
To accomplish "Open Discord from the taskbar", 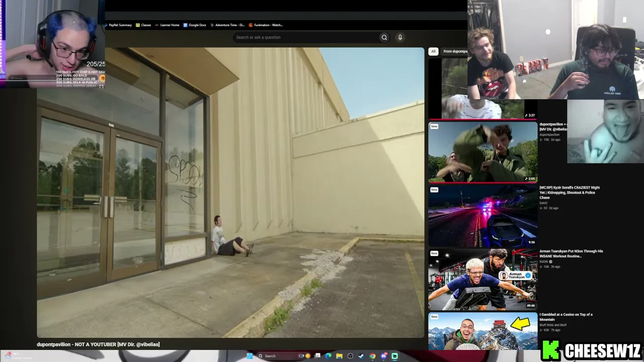I will (384, 356).
